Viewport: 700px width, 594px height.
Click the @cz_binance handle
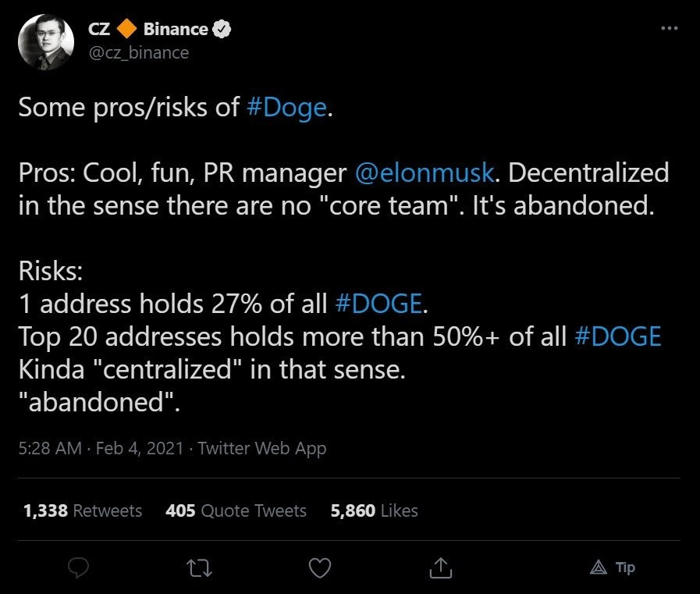click(139, 53)
